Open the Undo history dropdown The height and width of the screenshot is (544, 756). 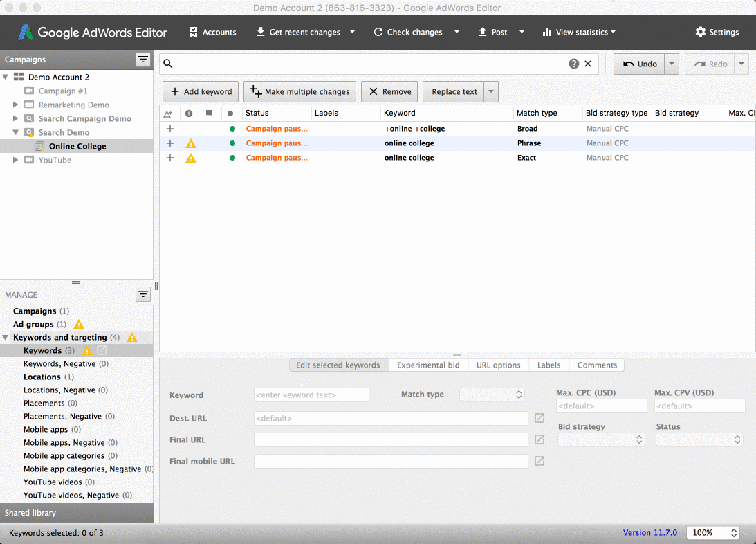click(x=672, y=64)
